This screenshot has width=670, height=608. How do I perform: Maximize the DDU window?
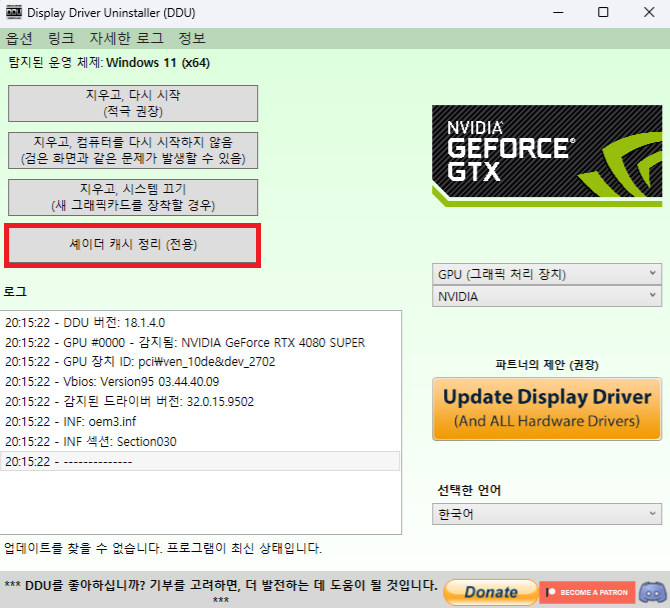coord(603,12)
